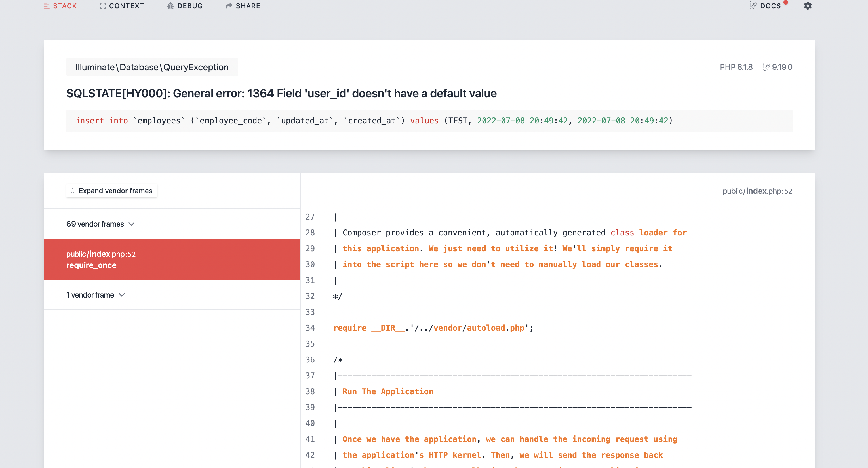Open the Debug tab
868x468 pixels.
pos(190,6)
